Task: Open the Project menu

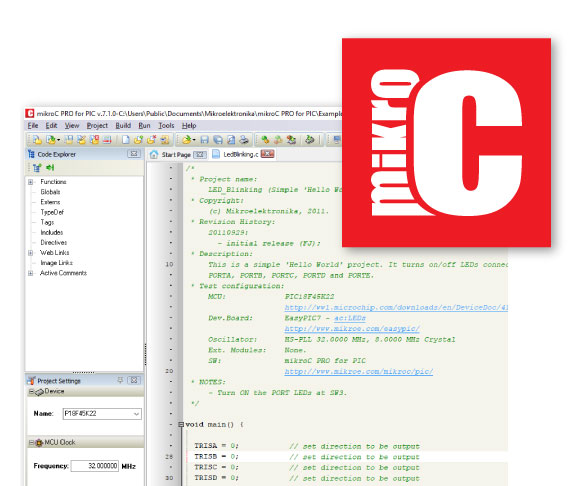Action: pyautogui.click(x=97, y=126)
